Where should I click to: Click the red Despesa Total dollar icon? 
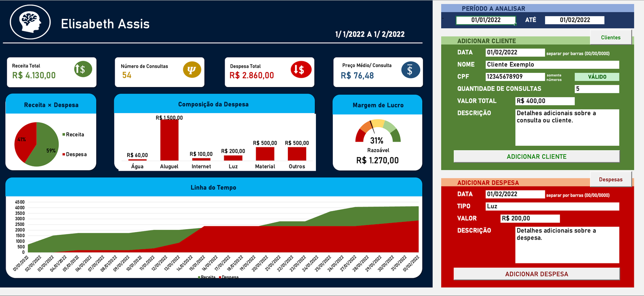coord(301,70)
